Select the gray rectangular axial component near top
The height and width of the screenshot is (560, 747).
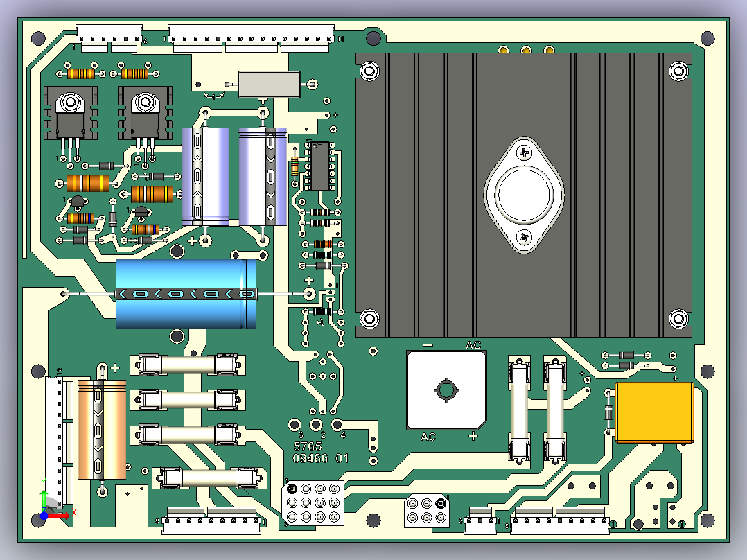pos(270,85)
